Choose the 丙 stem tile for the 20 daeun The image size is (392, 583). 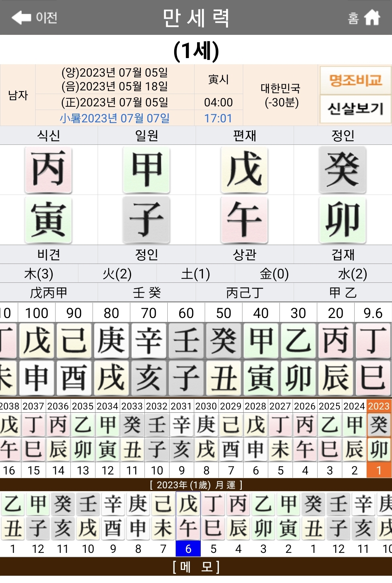(336, 341)
